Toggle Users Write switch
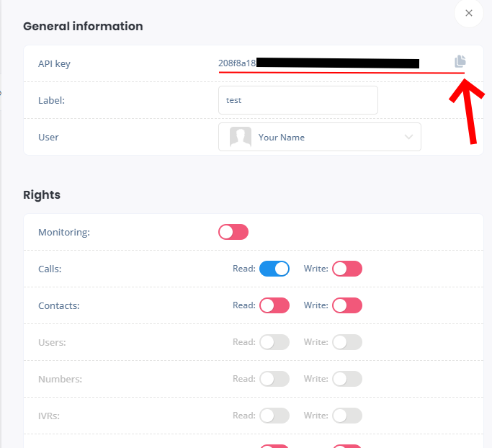Viewport: 492px width, 448px height. pos(347,342)
